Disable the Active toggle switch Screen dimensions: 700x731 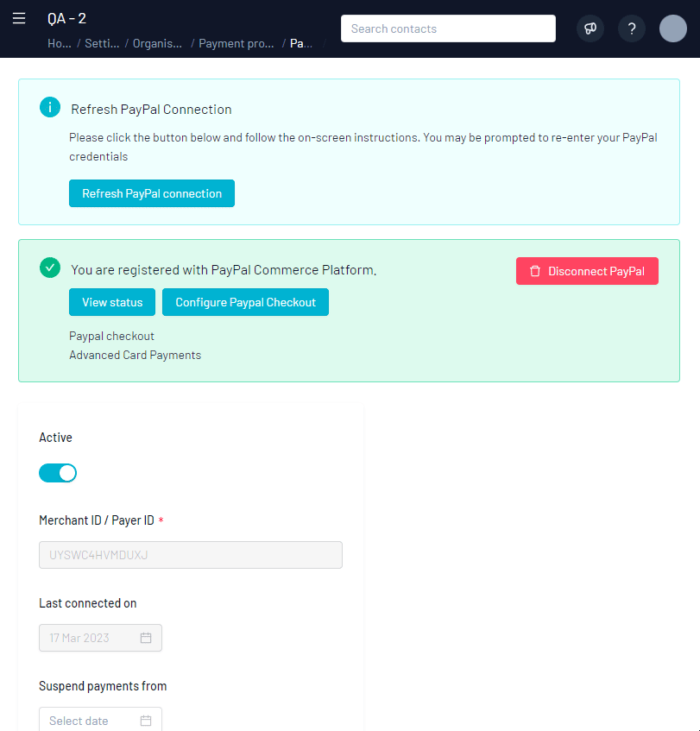coord(58,473)
